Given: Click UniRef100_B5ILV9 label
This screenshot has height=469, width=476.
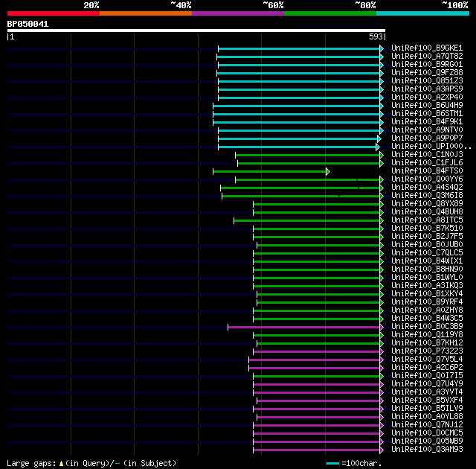Looking at the screenshot, I should 427,409.
